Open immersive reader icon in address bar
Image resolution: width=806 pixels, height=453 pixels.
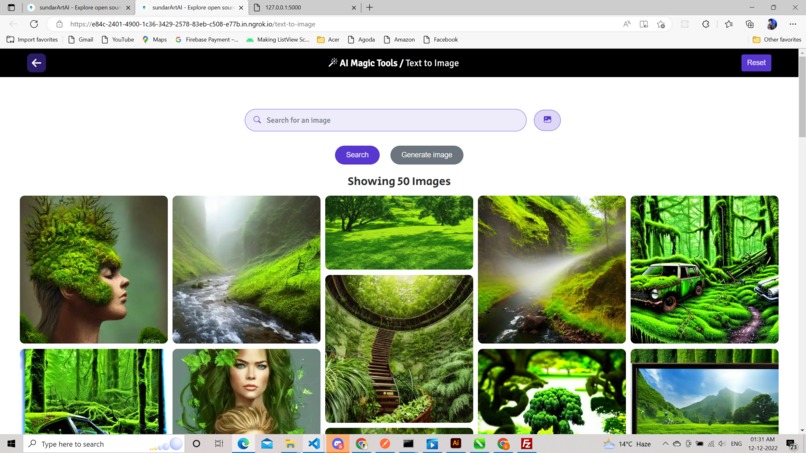pyautogui.click(x=644, y=24)
